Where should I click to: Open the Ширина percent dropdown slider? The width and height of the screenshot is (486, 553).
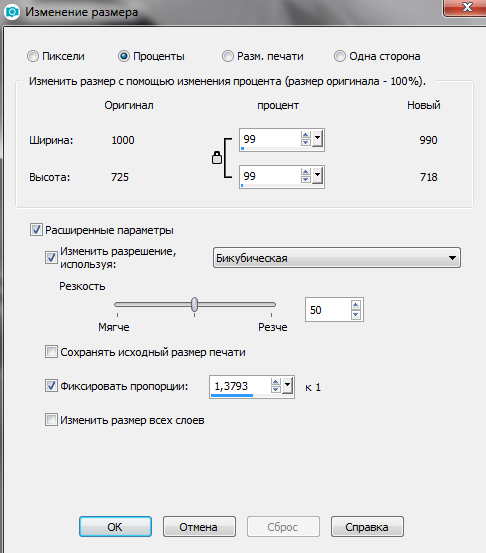(x=317, y=139)
